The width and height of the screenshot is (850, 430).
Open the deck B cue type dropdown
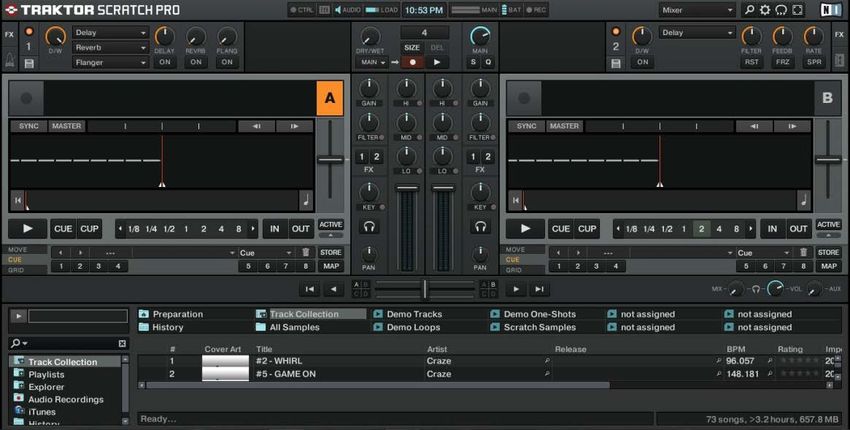click(x=763, y=253)
